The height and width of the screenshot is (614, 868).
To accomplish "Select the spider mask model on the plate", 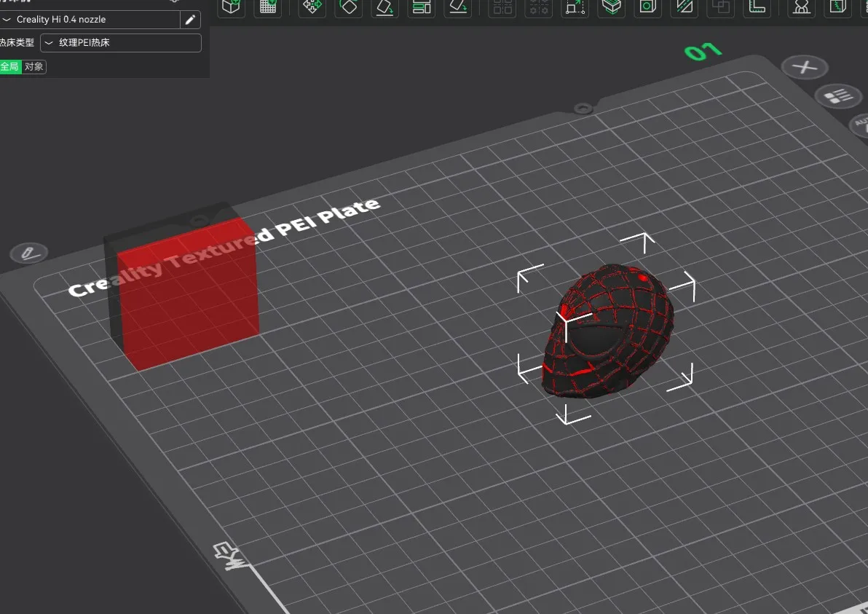I will pos(609,332).
